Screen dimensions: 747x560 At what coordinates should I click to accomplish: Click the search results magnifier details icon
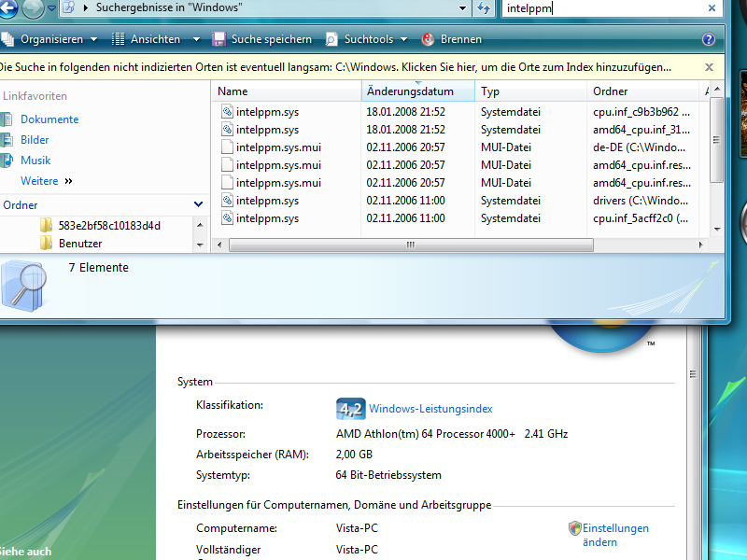(24, 286)
